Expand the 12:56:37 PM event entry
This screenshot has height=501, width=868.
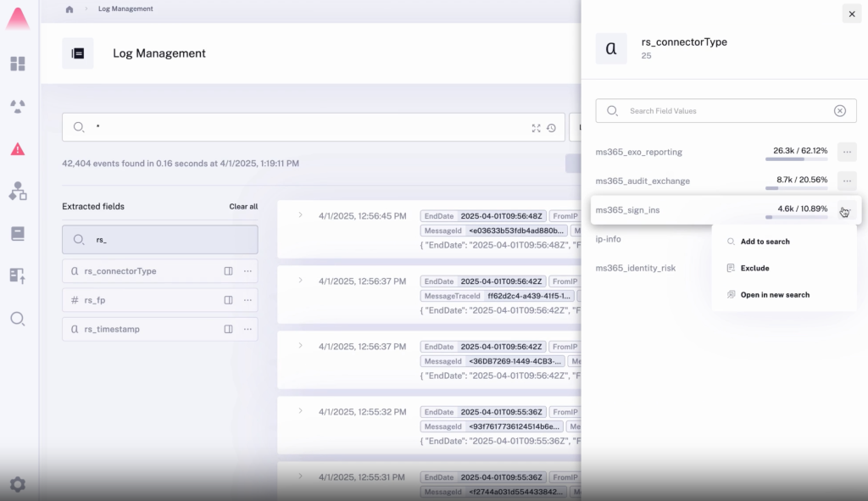pyautogui.click(x=299, y=281)
